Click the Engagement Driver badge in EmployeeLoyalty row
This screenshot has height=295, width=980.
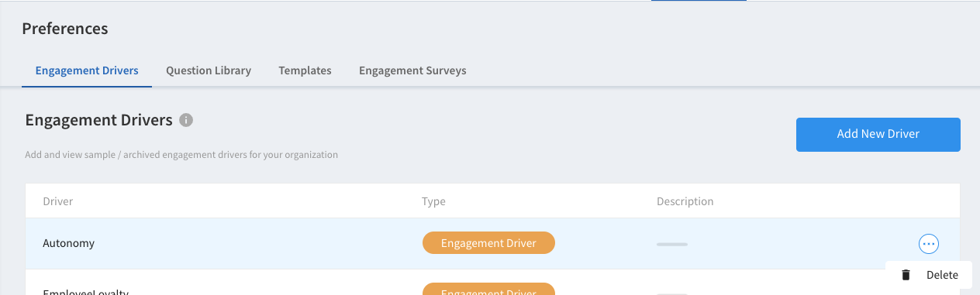pyautogui.click(x=488, y=289)
